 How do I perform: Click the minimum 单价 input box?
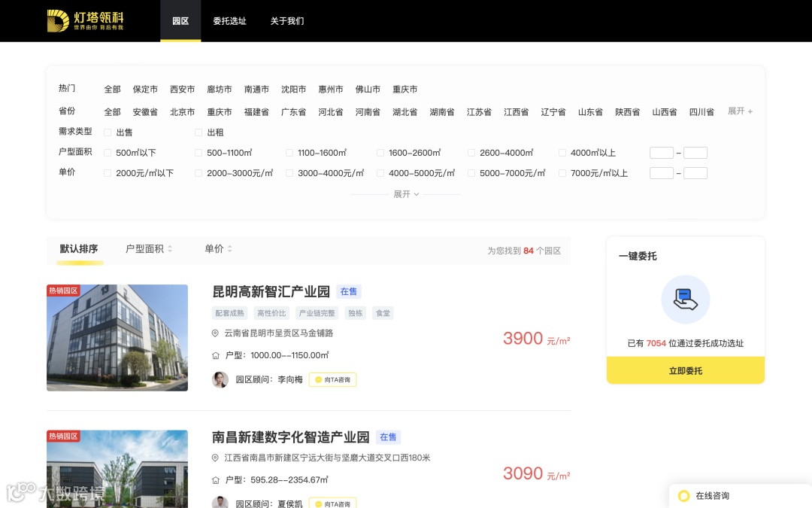(662, 173)
